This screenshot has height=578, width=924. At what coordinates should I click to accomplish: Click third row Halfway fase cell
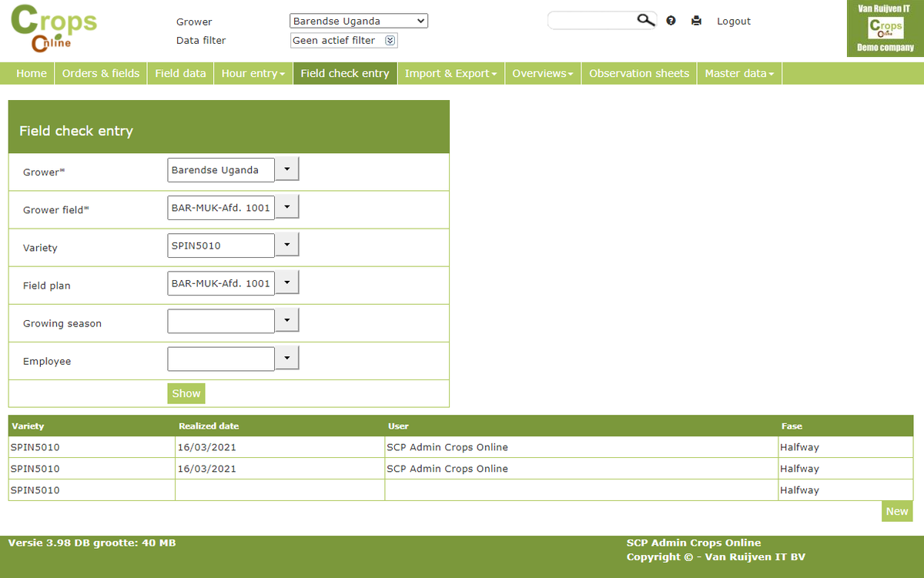point(845,490)
